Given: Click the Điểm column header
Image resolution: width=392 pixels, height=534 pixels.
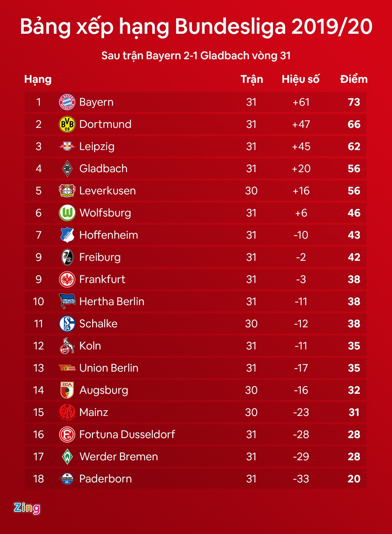Looking at the screenshot, I should pos(354,79).
